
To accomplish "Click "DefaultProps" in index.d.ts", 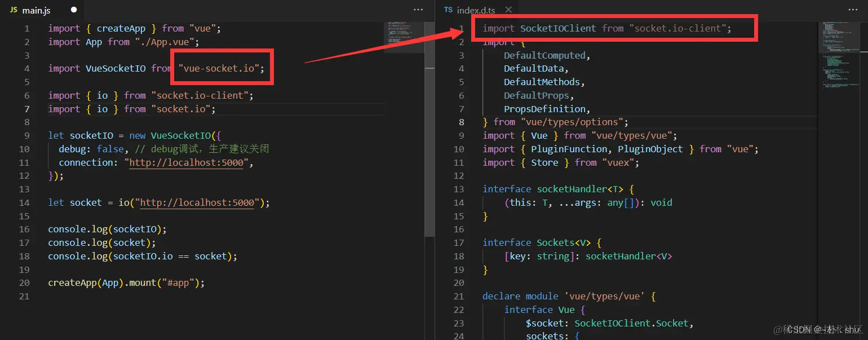I will tap(536, 95).
